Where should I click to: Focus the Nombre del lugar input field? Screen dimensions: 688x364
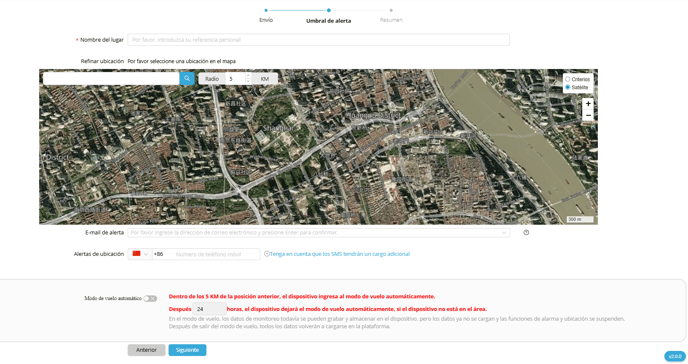(319, 39)
